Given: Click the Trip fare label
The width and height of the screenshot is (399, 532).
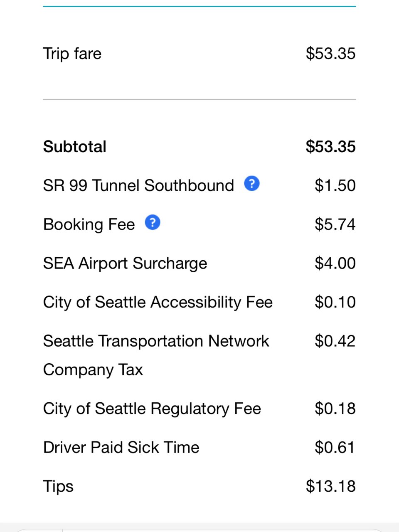Looking at the screenshot, I should (x=72, y=54).
